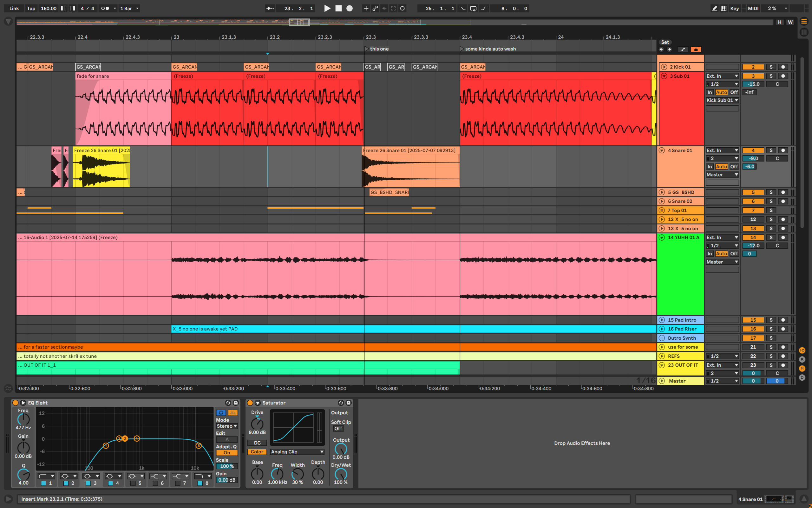Toggle Saturator DC filter button
The width and height of the screenshot is (812, 508).
pos(257,443)
